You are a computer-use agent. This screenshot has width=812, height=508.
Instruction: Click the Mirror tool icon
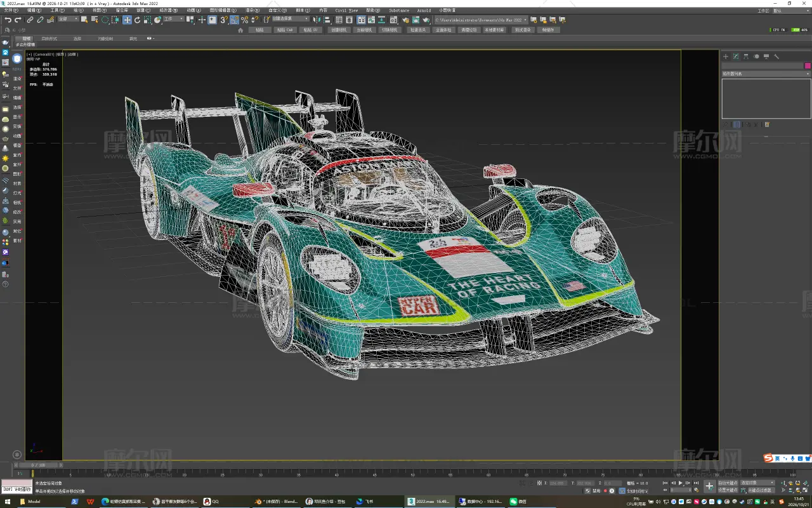pyautogui.click(x=318, y=20)
